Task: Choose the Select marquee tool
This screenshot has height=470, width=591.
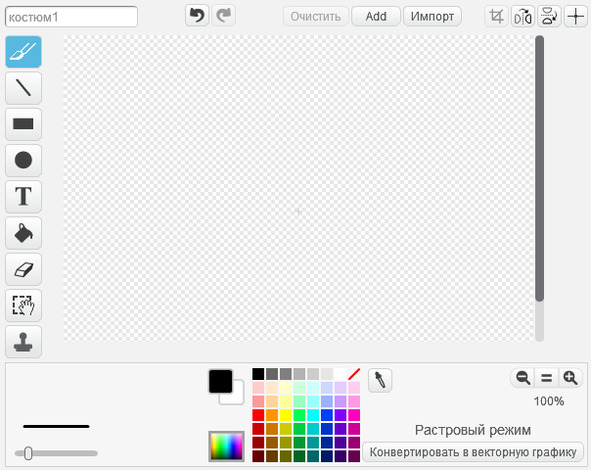Action: [23, 305]
